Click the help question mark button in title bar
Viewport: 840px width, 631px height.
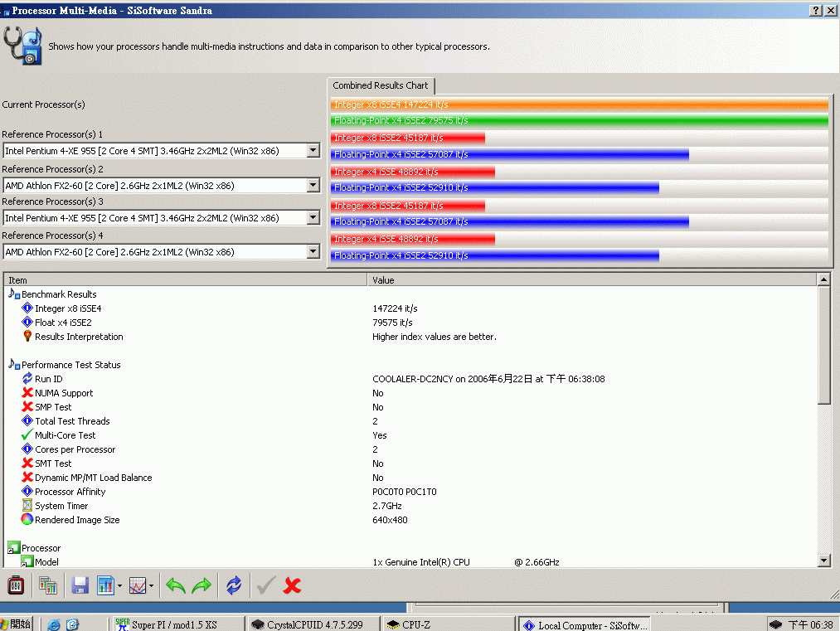816,10
